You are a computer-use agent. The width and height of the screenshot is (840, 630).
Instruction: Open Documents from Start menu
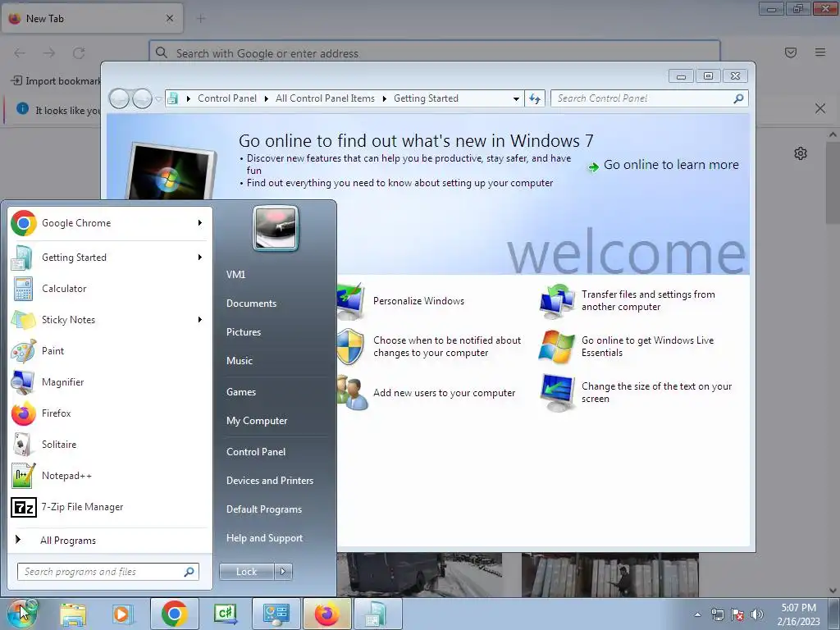point(251,304)
